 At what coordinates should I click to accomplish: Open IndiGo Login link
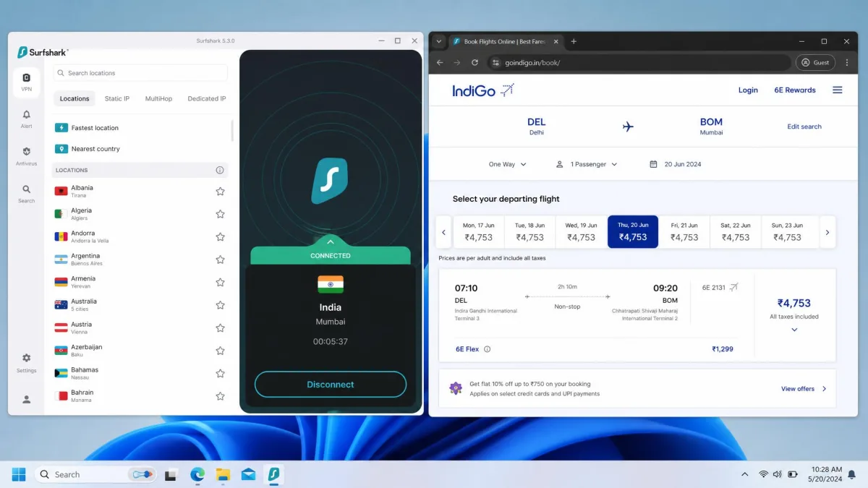748,90
